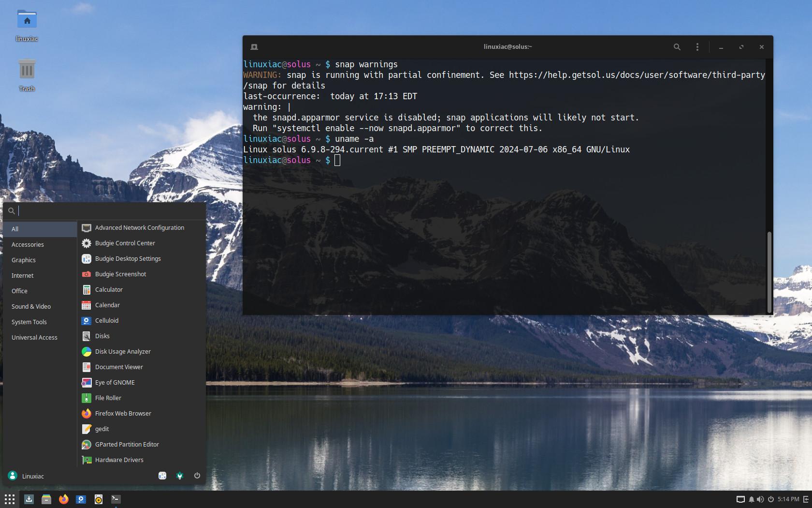This screenshot has width=812, height=508.
Task: Launch Software Center from the taskbar
Action: 29,499
